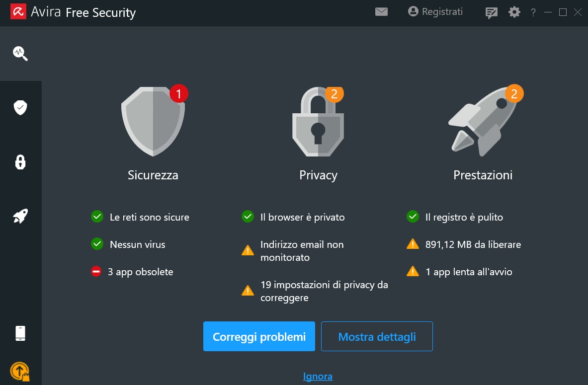588x385 pixels.
Task: Open the Privacy lock icon in the sidebar
Action: (20, 162)
